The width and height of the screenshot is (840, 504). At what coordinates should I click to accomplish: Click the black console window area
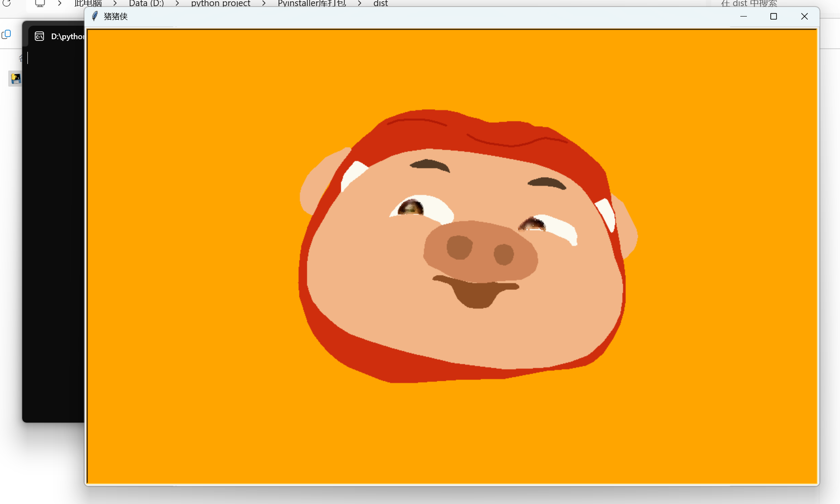click(53, 239)
